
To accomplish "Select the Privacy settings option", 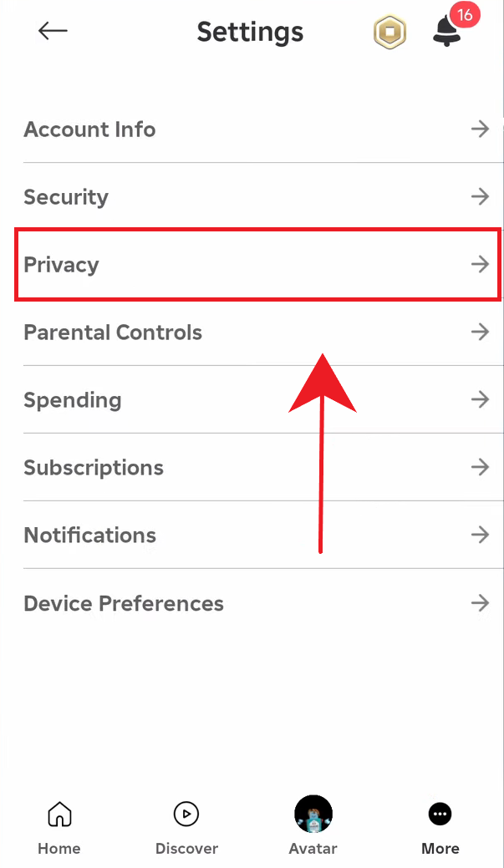I will coord(61,265).
